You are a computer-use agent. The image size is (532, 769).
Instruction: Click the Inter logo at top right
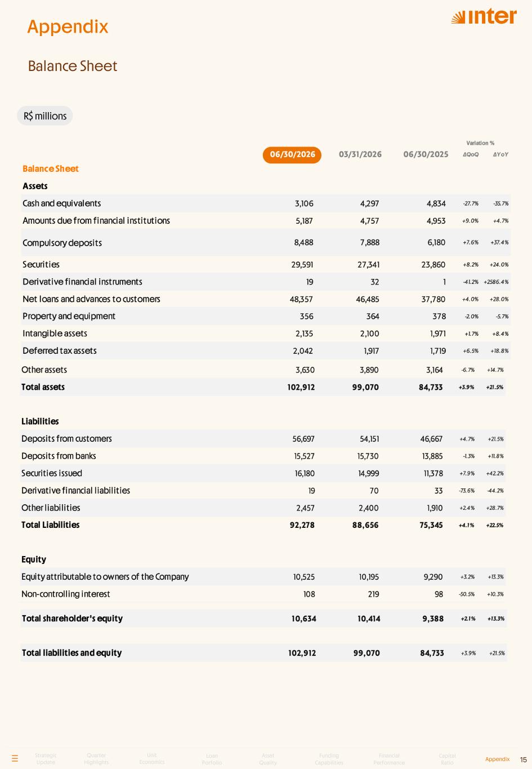484,17
